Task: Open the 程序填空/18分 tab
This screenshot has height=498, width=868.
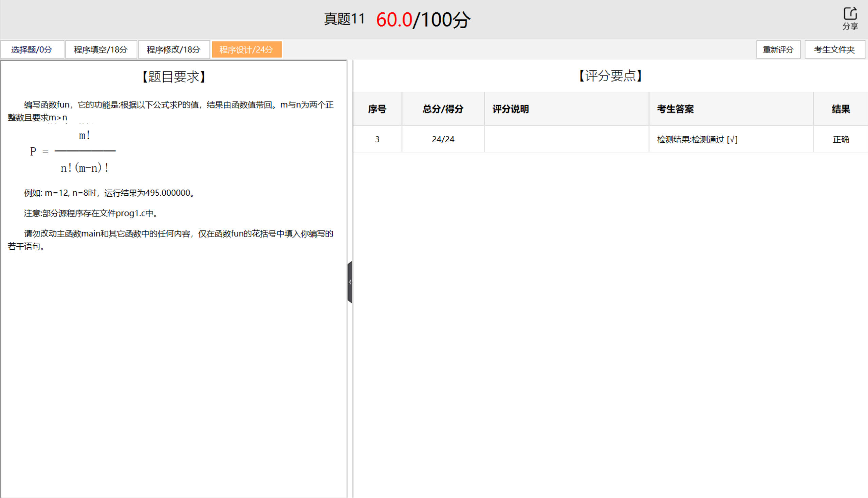Action: [x=101, y=50]
